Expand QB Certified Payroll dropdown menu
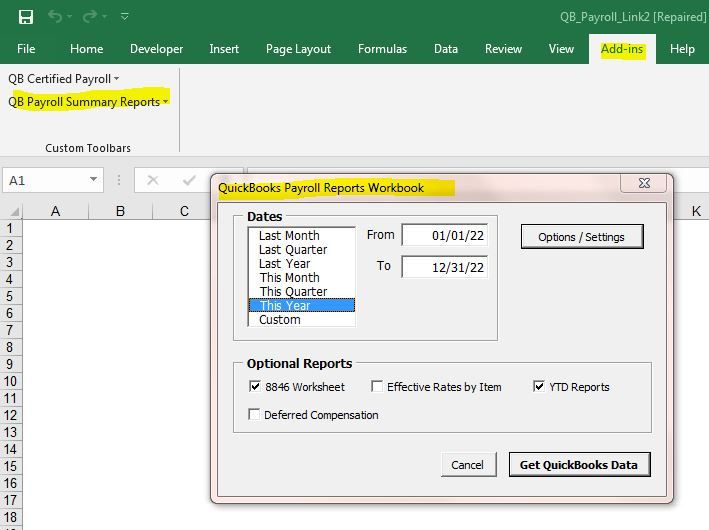This screenshot has width=709, height=530. tap(63, 79)
